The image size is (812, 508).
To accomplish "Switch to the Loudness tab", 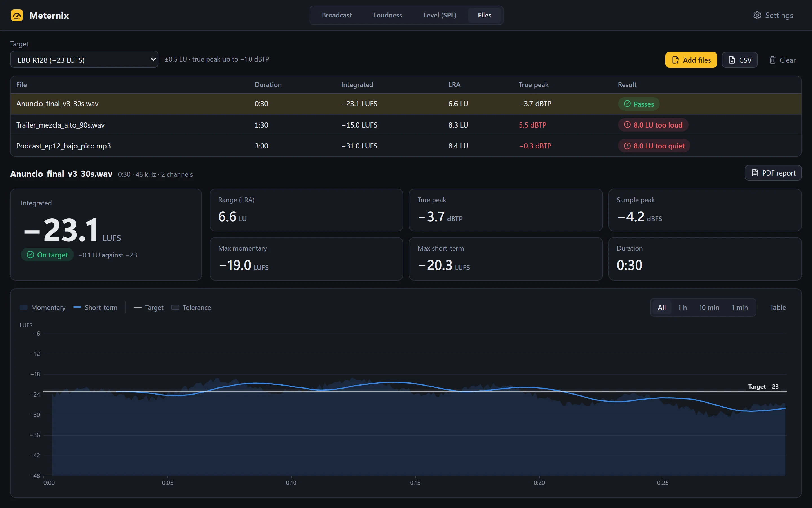I will click(x=388, y=15).
